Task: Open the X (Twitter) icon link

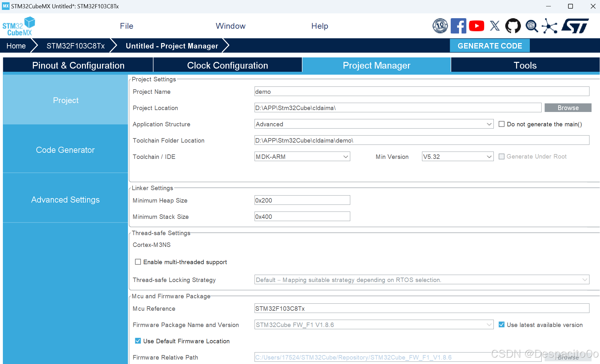Action: (495, 26)
